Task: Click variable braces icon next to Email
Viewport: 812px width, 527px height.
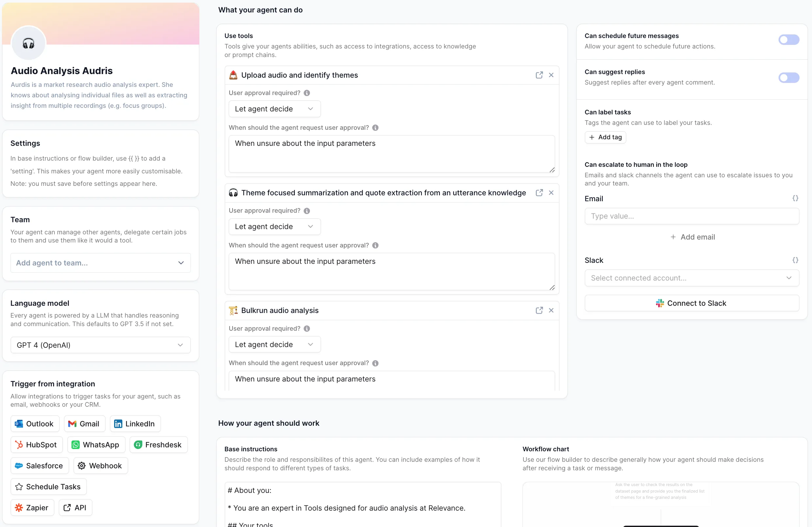Action: (795, 198)
